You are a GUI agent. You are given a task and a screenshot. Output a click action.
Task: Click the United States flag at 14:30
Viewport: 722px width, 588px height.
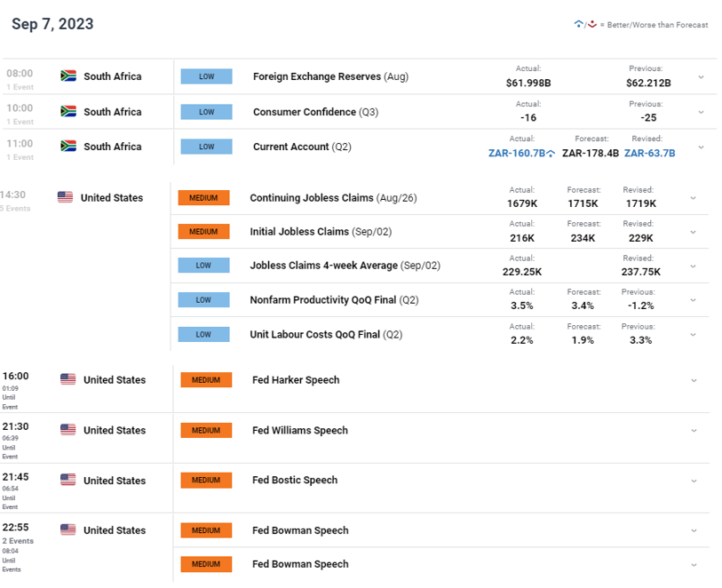[x=65, y=197]
